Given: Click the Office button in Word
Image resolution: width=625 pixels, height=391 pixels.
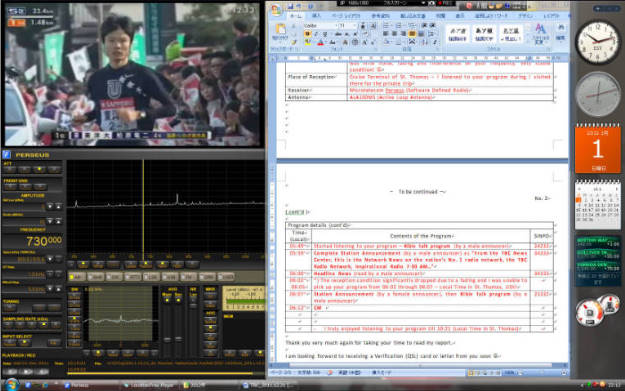Looking at the screenshot, I should point(276,10).
